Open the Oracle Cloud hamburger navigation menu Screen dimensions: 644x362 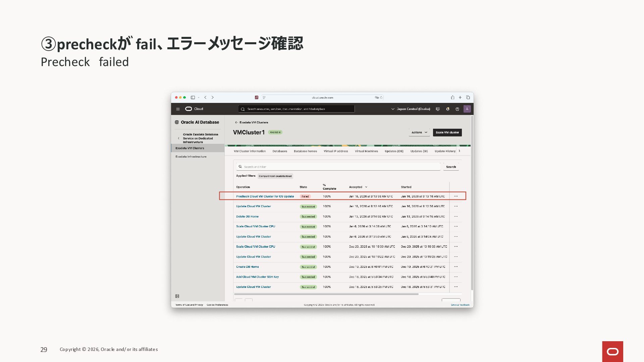pyautogui.click(x=178, y=109)
